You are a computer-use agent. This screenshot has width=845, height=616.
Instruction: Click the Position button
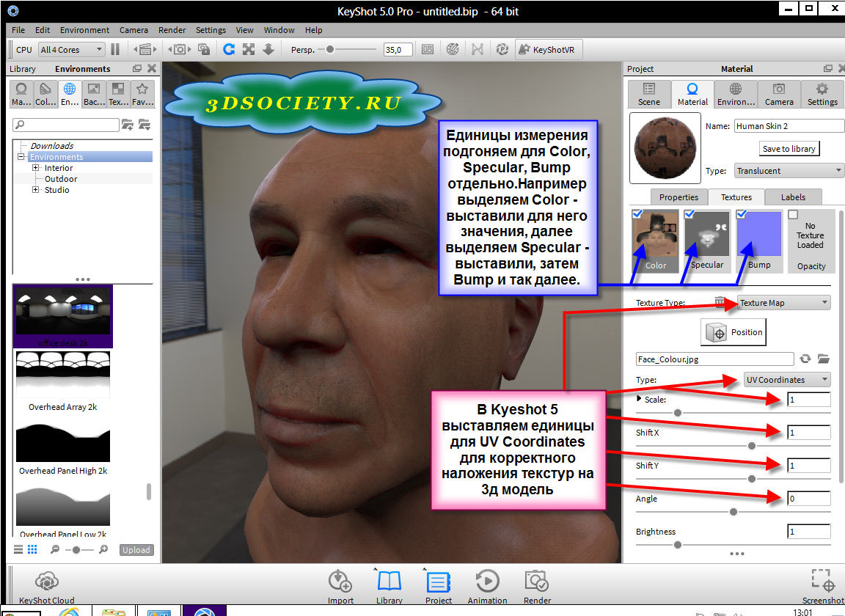tap(734, 332)
